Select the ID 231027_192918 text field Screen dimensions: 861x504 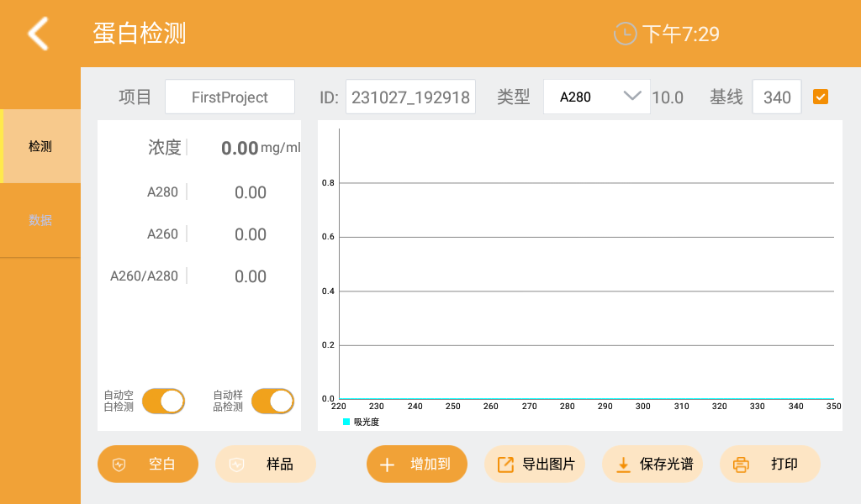(x=410, y=97)
